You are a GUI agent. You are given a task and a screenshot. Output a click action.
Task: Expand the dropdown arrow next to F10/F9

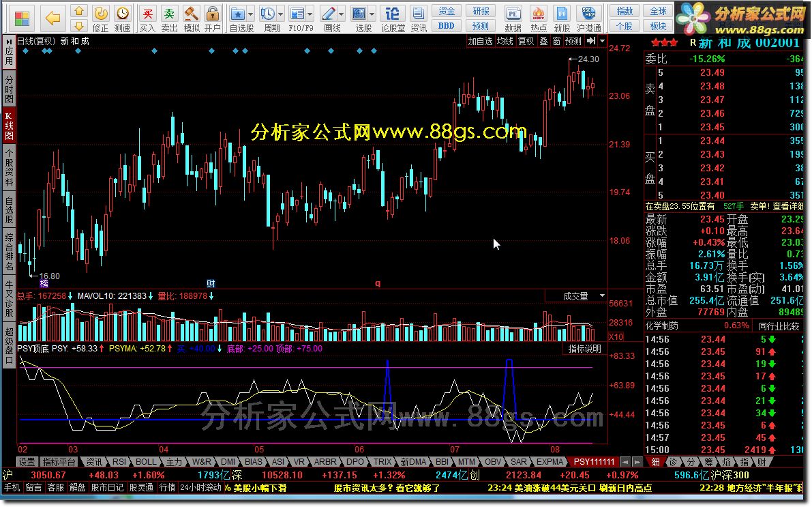coord(310,14)
